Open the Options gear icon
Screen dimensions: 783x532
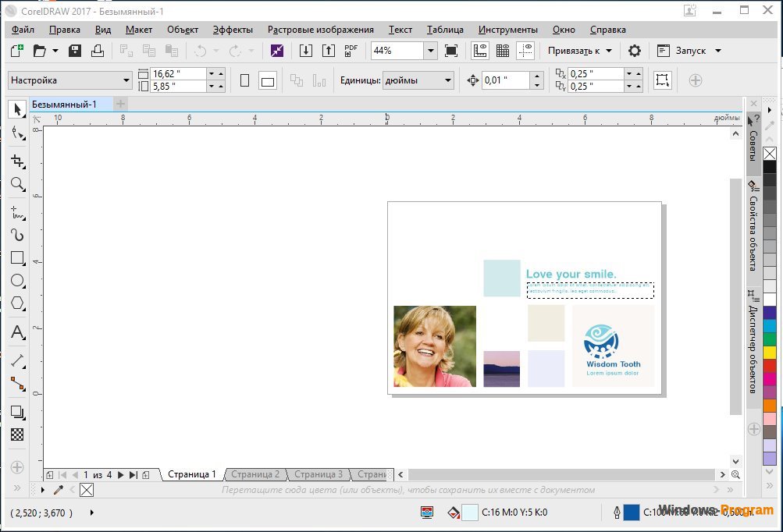point(634,51)
